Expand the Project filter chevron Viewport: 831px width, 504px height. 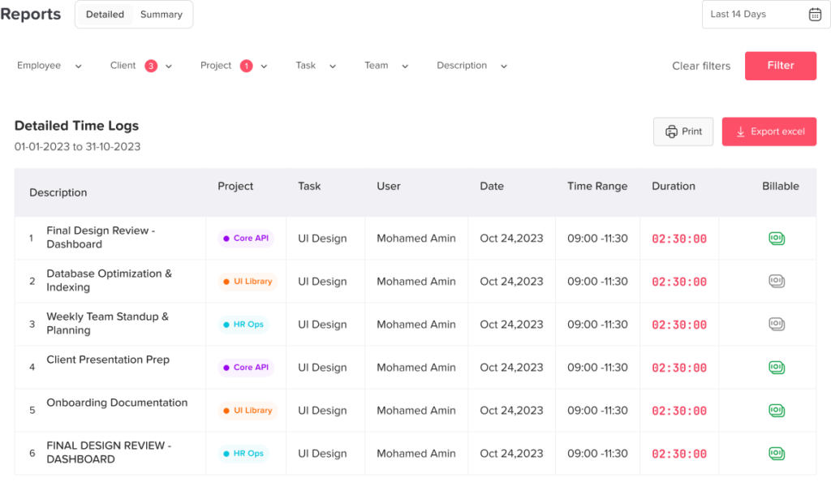(264, 67)
